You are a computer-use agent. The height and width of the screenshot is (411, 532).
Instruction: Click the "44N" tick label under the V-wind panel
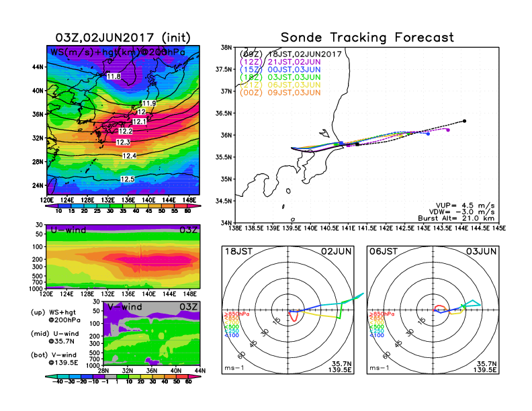(200, 371)
